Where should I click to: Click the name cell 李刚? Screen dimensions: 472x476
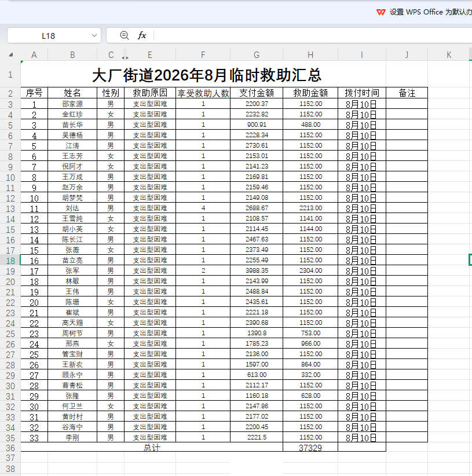pyautogui.click(x=72, y=437)
